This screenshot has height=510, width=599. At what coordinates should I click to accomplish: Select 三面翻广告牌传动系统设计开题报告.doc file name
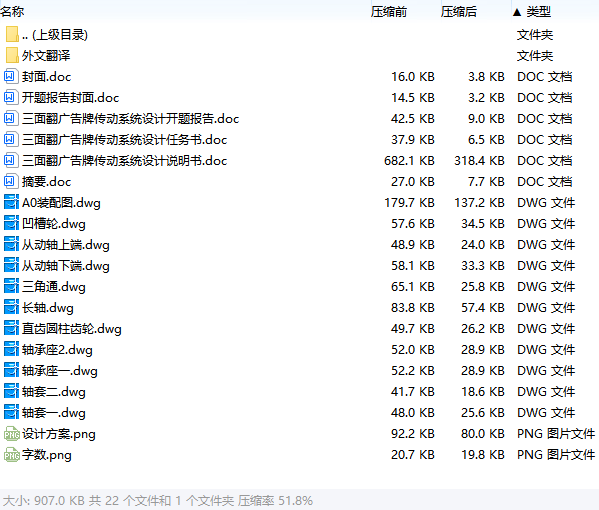coord(130,119)
